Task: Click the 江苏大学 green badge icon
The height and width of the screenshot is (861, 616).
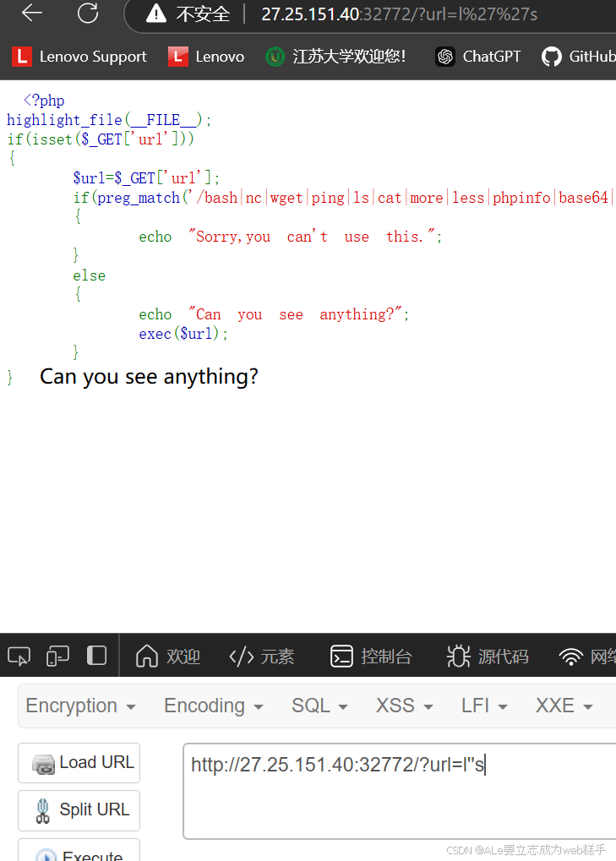Action: [x=275, y=57]
